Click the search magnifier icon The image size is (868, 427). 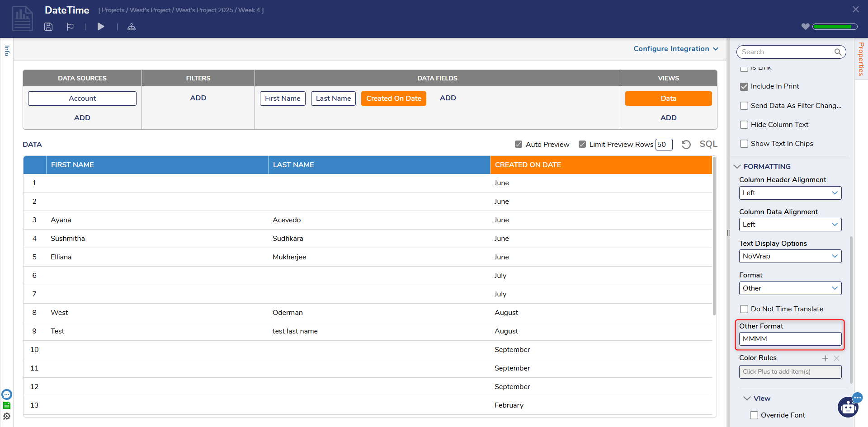[x=838, y=52]
